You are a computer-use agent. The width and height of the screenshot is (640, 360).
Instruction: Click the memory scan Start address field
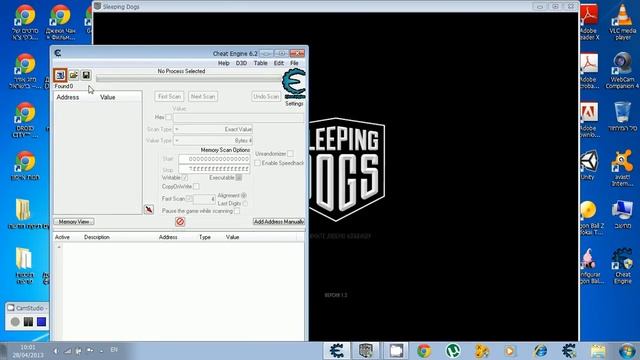point(214,159)
